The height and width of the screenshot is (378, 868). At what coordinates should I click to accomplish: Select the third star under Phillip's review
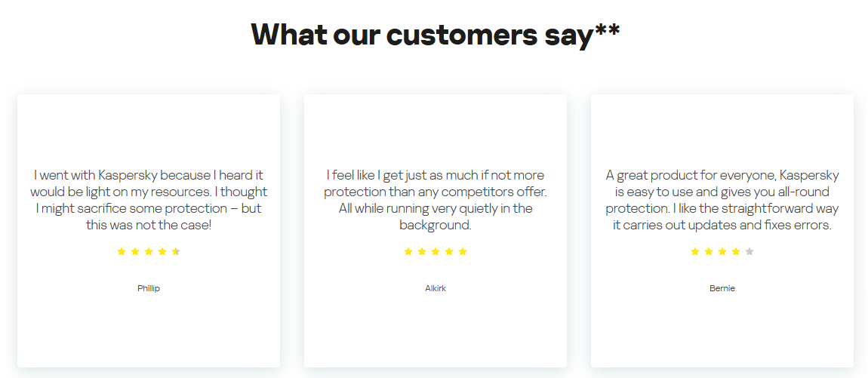[x=149, y=252]
